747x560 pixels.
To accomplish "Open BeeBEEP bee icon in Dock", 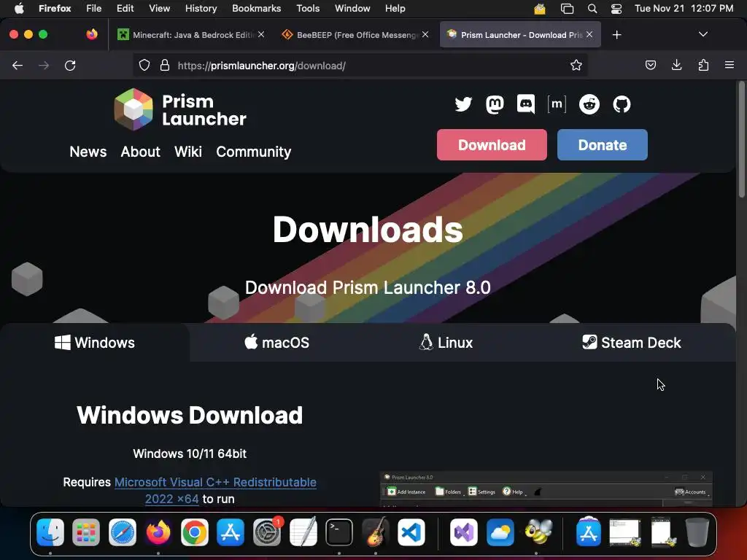I will (537, 532).
